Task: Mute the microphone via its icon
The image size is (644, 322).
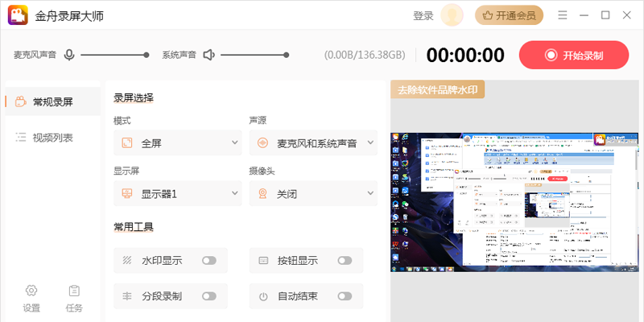Action: (x=69, y=55)
